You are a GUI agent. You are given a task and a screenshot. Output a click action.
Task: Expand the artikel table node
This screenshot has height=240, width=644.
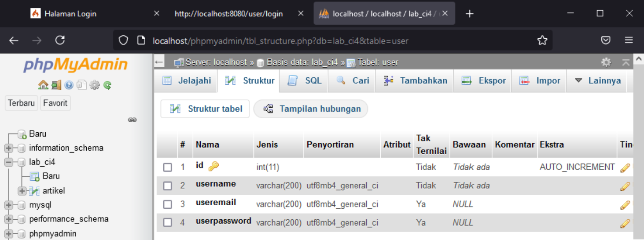pos(22,191)
